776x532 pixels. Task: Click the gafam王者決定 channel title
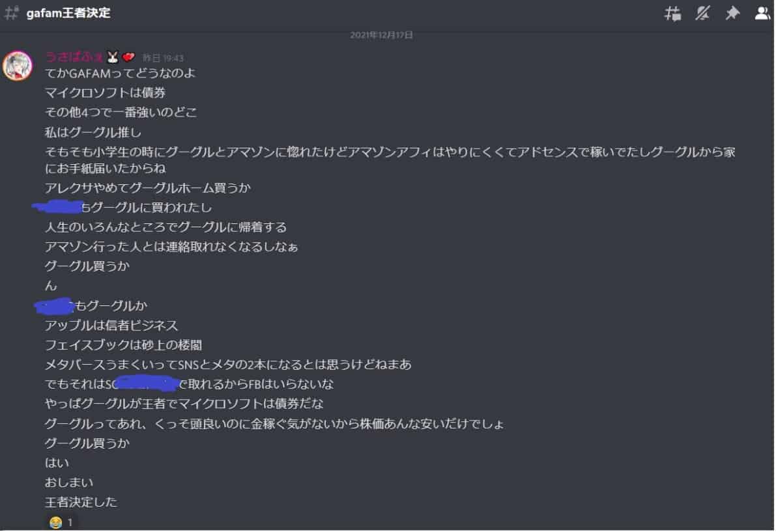[x=68, y=13]
